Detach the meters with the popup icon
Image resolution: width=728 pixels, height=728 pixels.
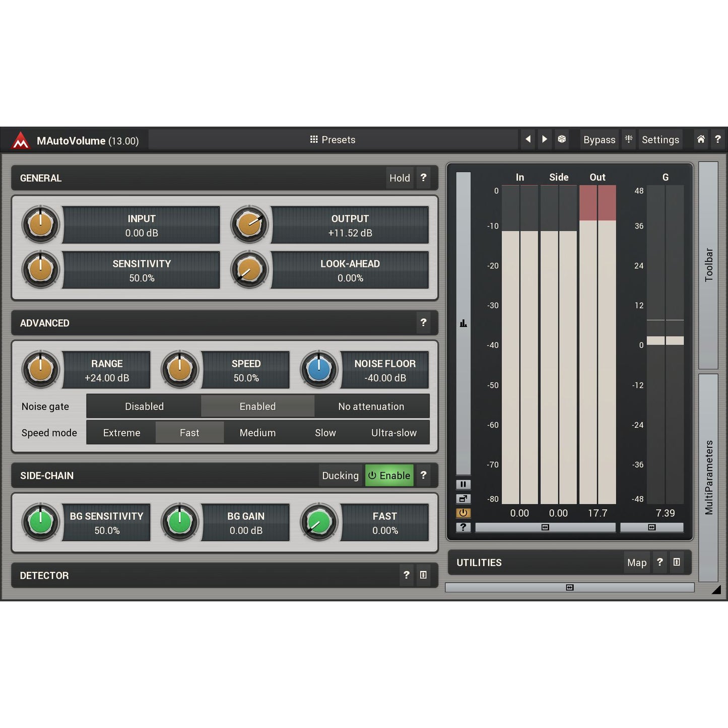463,499
